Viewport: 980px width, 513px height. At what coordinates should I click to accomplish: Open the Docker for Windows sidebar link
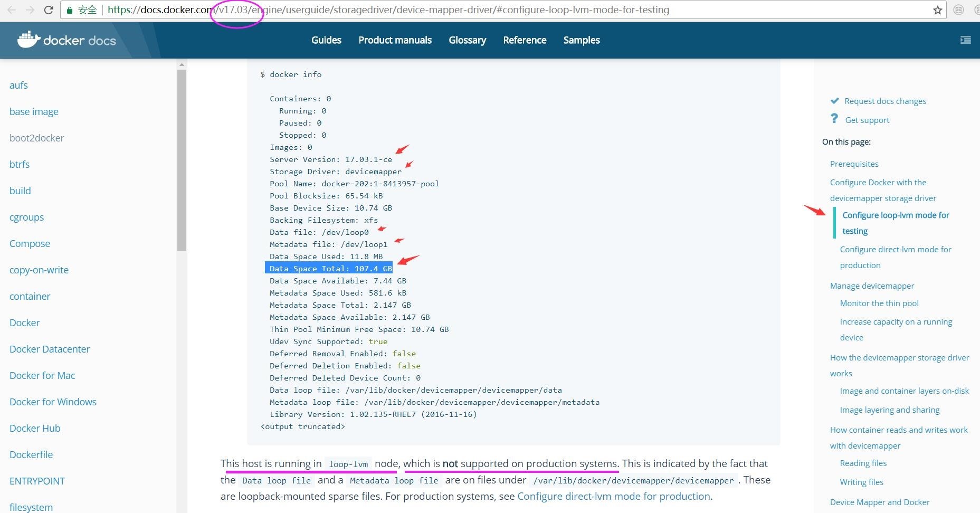[x=53, y=402]
